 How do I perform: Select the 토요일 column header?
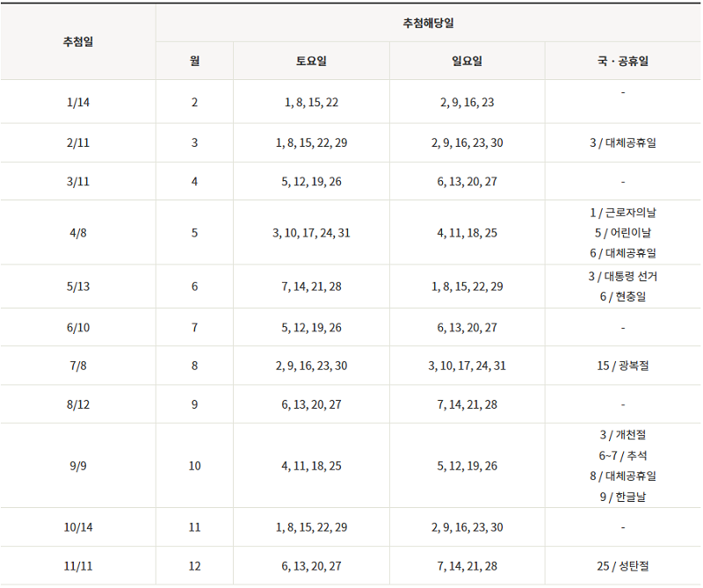[x=311, y=62]
